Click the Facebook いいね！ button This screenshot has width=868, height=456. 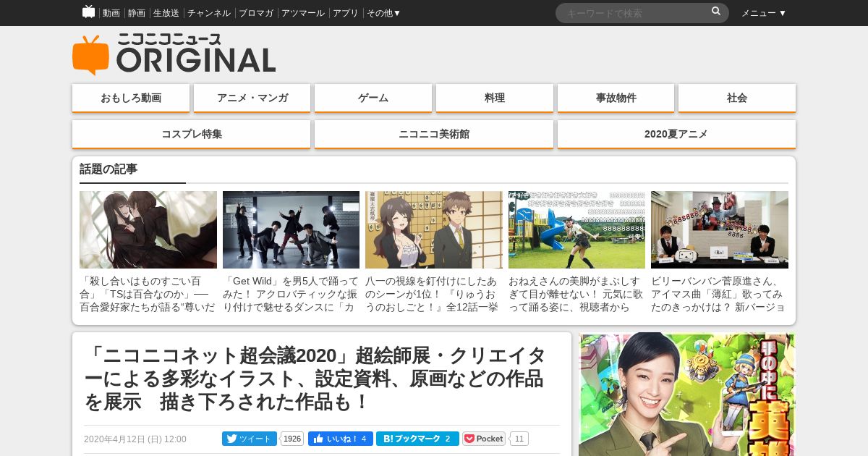click(x=341, y=439)
